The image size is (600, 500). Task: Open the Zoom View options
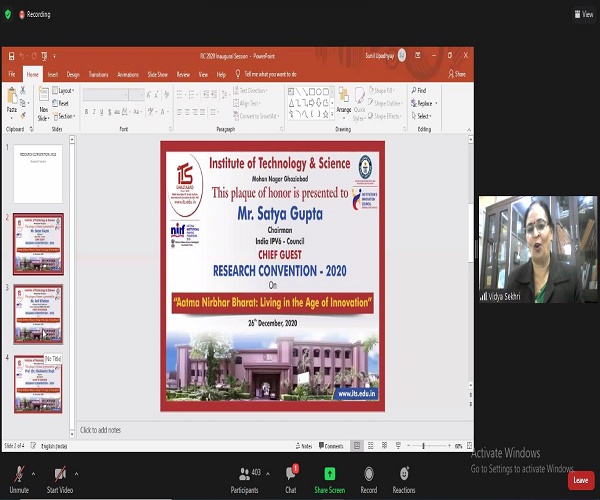point(584,15)
